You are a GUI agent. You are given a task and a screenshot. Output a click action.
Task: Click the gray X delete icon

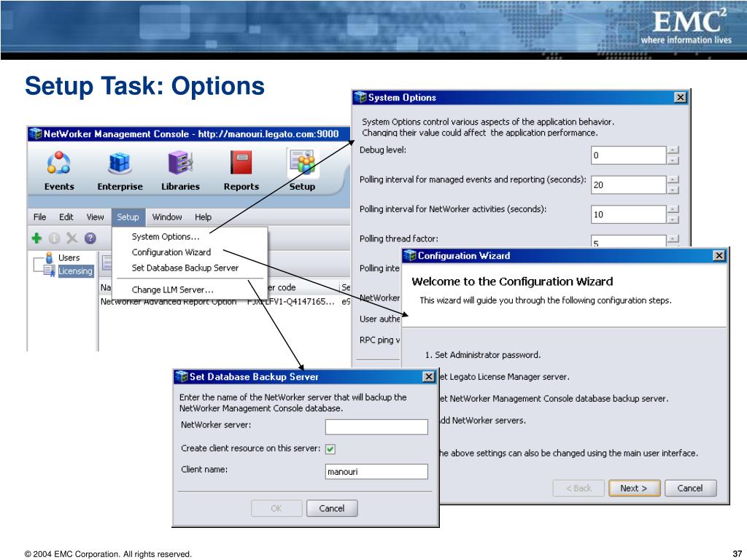pos(72,238)
